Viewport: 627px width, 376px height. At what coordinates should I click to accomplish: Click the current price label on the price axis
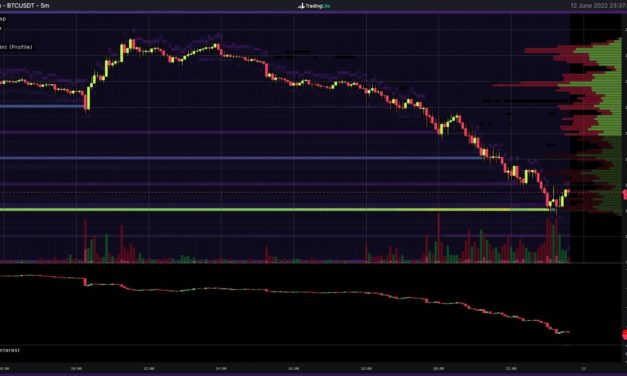point(625,194)
